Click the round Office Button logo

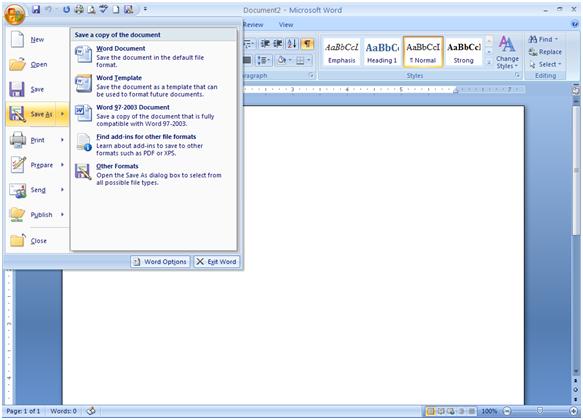click(x=15, y=14)
